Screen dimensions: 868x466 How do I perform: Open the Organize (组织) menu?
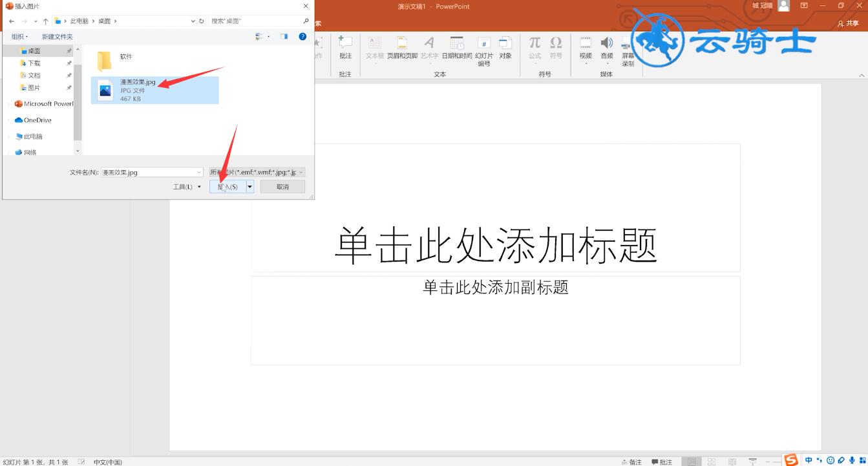point(20,37)
